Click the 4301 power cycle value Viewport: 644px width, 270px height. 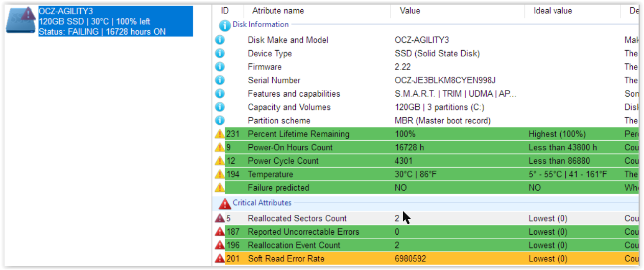pyautogui.click(x=404, y=161)
